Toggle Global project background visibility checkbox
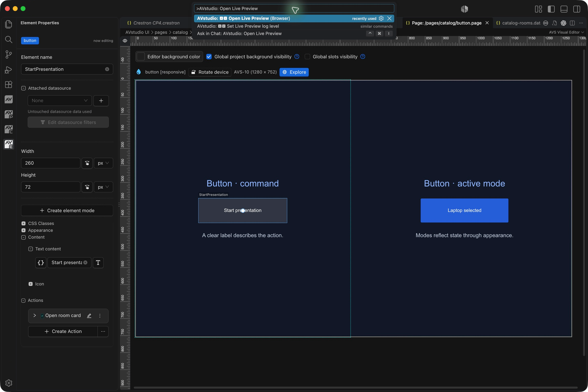Screen dimensions: 588x392 pos(209,57)
